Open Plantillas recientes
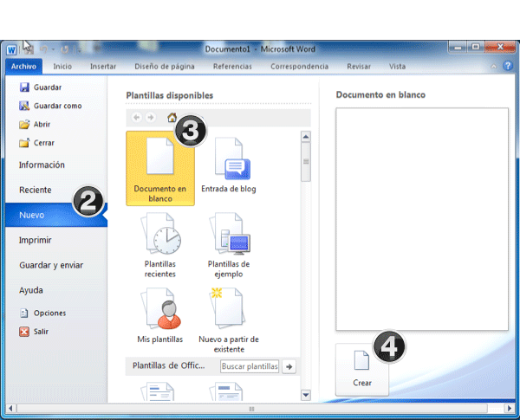Screen dimensions: 520x420 point(160,245)
